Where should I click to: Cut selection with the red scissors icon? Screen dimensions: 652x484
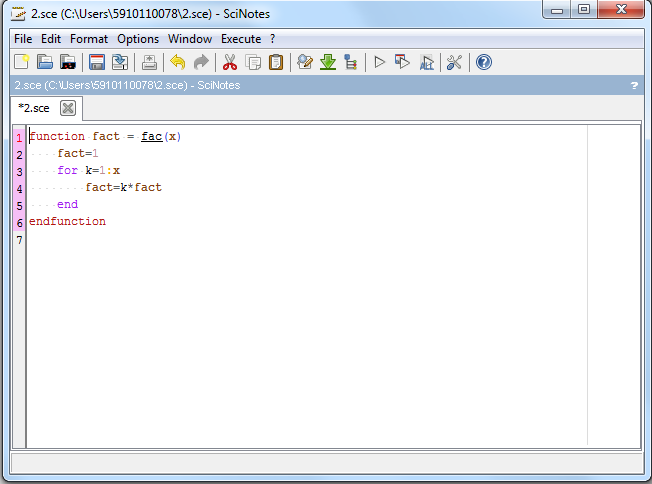tap(230, 62)
